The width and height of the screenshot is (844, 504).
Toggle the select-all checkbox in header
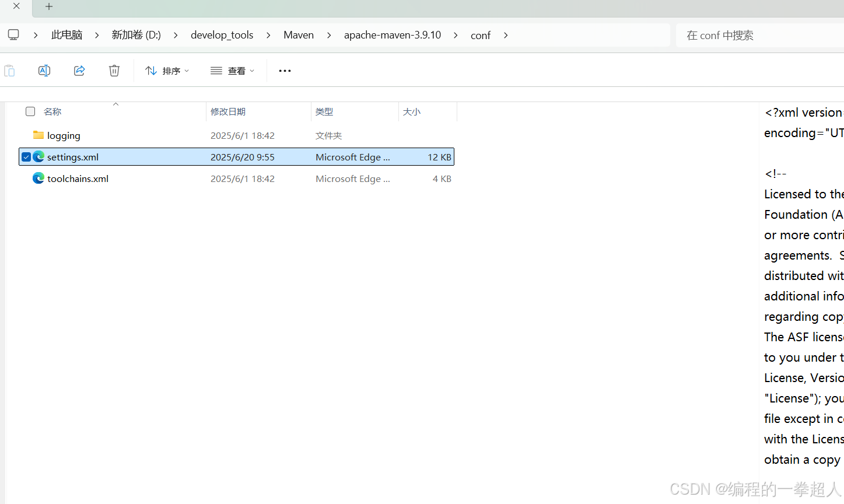tap(30, 111)
